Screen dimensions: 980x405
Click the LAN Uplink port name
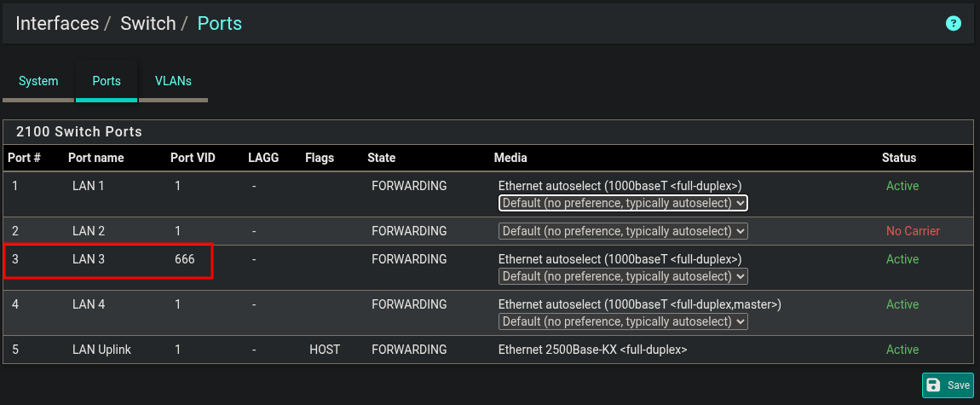coord(101,350)
